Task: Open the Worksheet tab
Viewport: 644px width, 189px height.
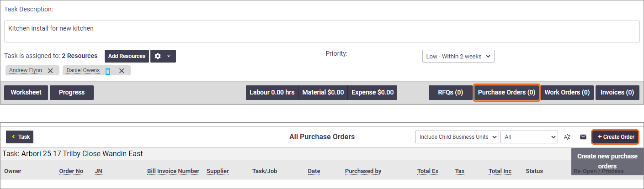Action: pyautogui.click(x=26, y=92)
